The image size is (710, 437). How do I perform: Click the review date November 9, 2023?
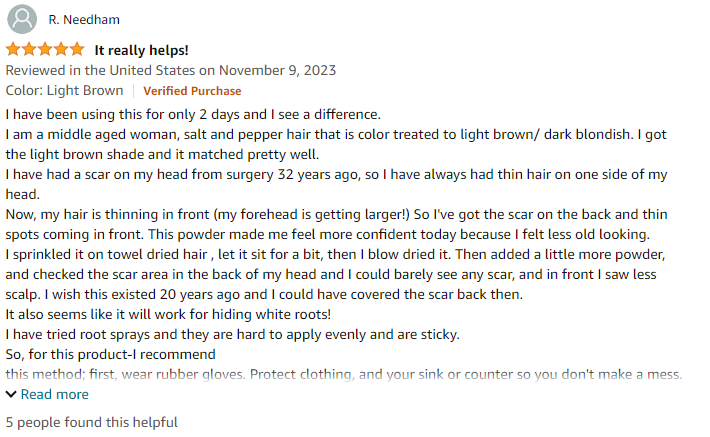277,71
